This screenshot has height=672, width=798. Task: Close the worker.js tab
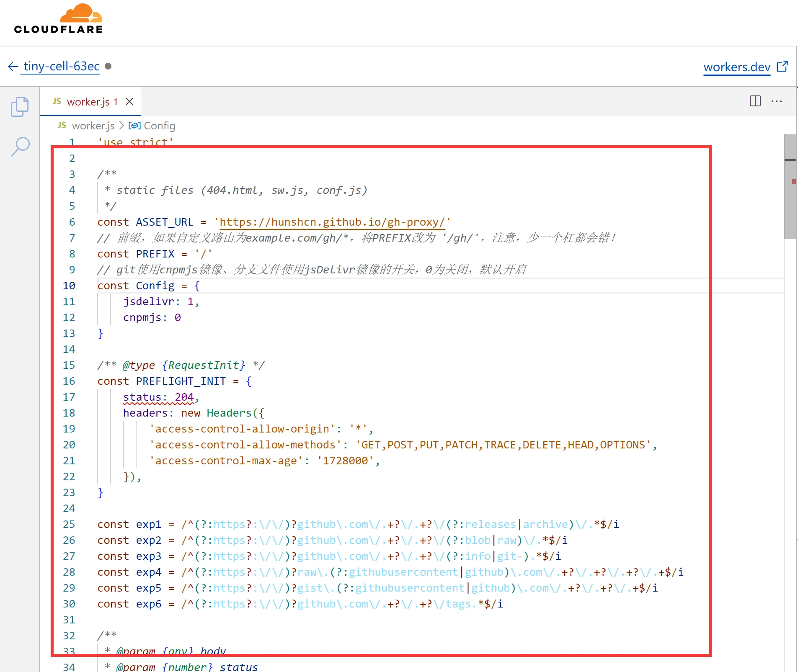[x=129, y=101]
